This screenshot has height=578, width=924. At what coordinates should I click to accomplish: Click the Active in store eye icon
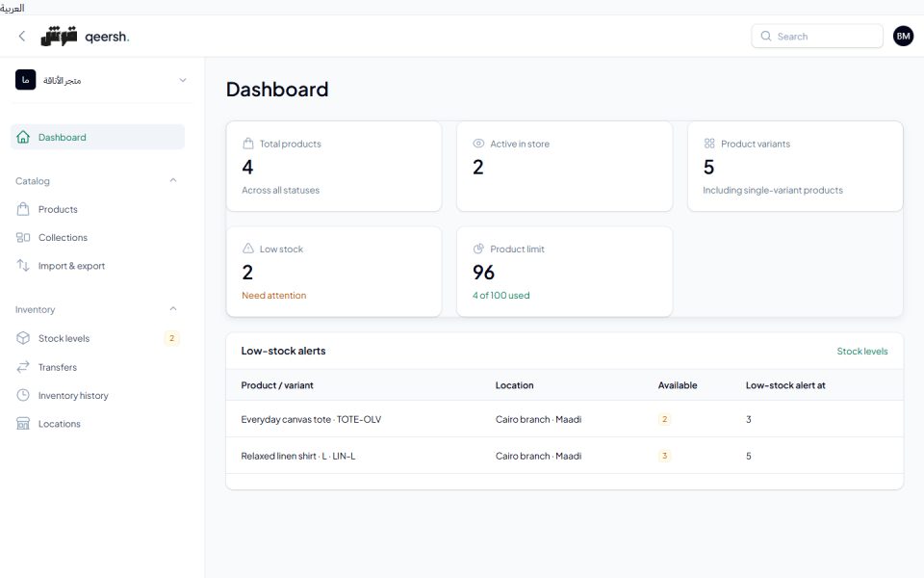pos(478,144)
